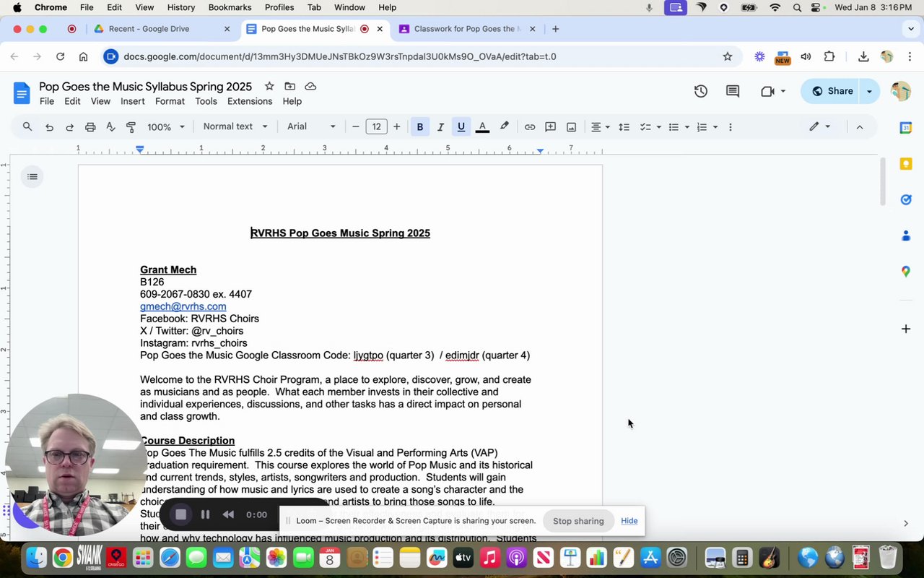
Task: Open the gmech@rvrhs.com email link
Action: pyautogui.click(x=183, y=306)
